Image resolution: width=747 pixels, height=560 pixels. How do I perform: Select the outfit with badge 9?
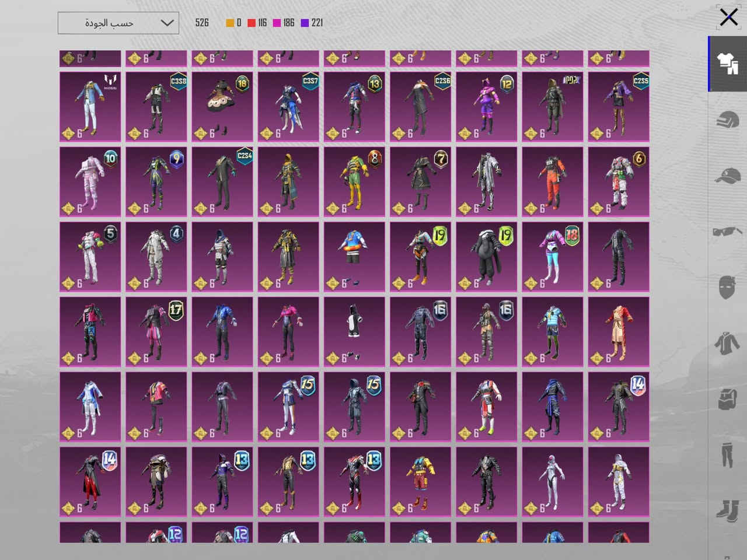tap(156, 181)
